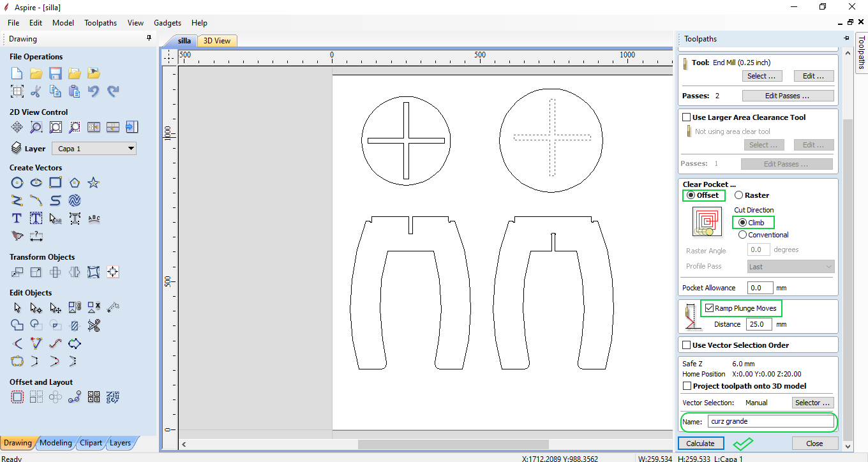Open the File menu
The width and height of the screenshot is (868, 462).
pos(13,22)
